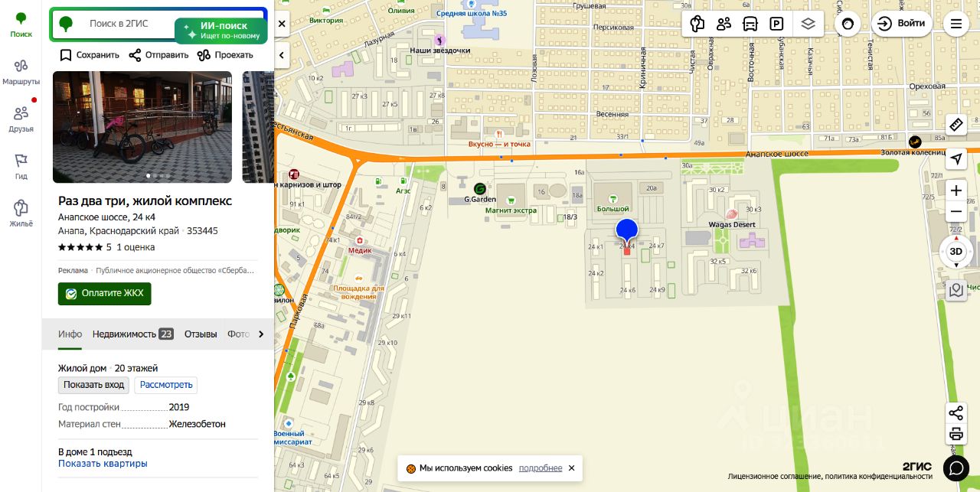Screen dimensions: 980x492
Task: Toggle the public transport bus layer
Action: (x=750, y=24)
